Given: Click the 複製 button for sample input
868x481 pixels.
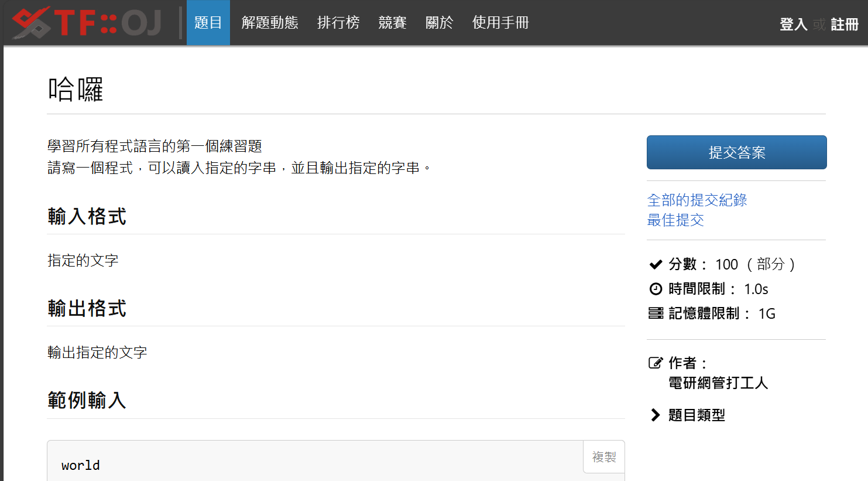Looking at the screenshot, I should [x=603, y=457].
